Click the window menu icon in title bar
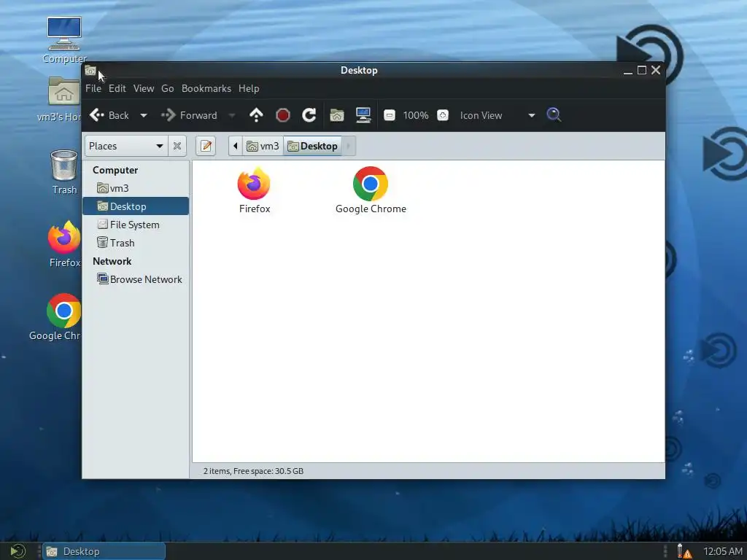This screenshot has height=560, width=747. pyautogui.click(x=90, y=71)
